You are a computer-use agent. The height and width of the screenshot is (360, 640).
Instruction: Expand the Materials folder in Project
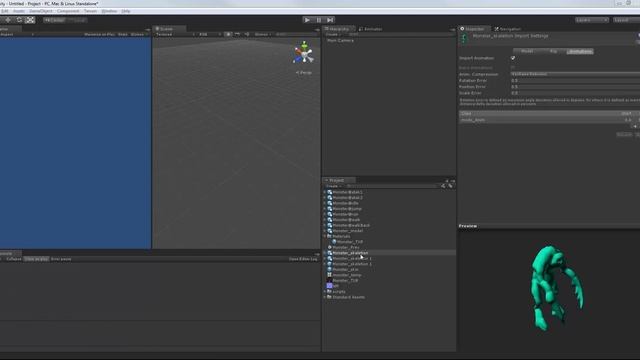[325, 236]
